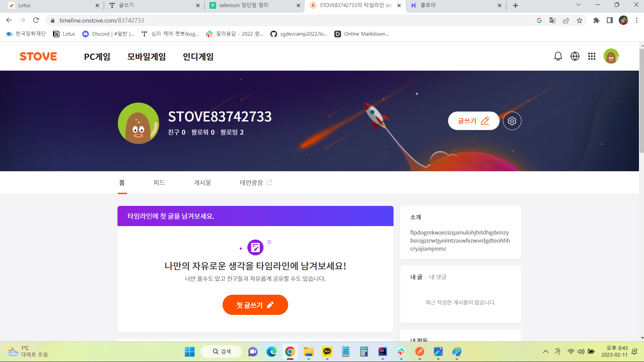Click 친구 0 count
644x362 pixels.
pos(177,132)
